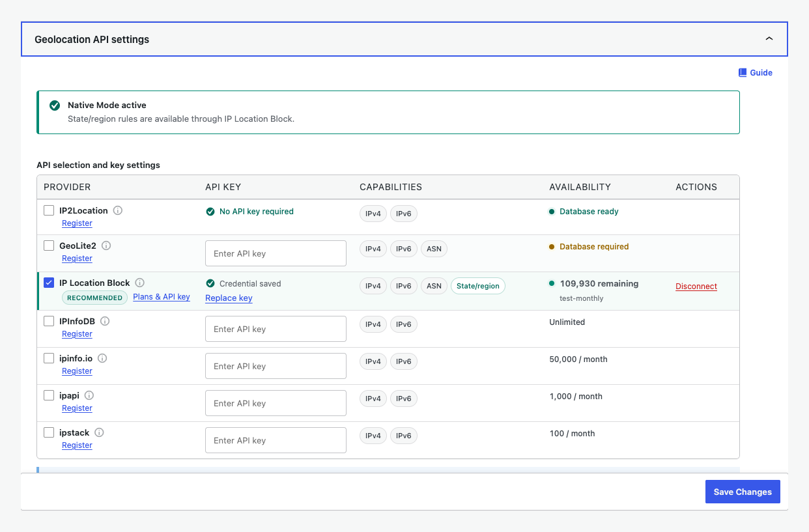This screenshot has width=809, height=532.
Task: Enable the GeoLite2 provider checkbox
Action: (49, 245)
